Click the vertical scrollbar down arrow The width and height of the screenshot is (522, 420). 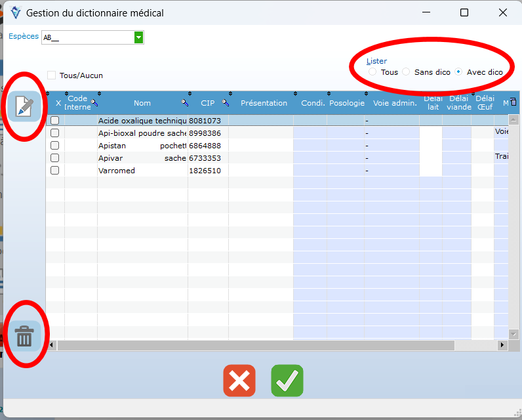[513, 334]
